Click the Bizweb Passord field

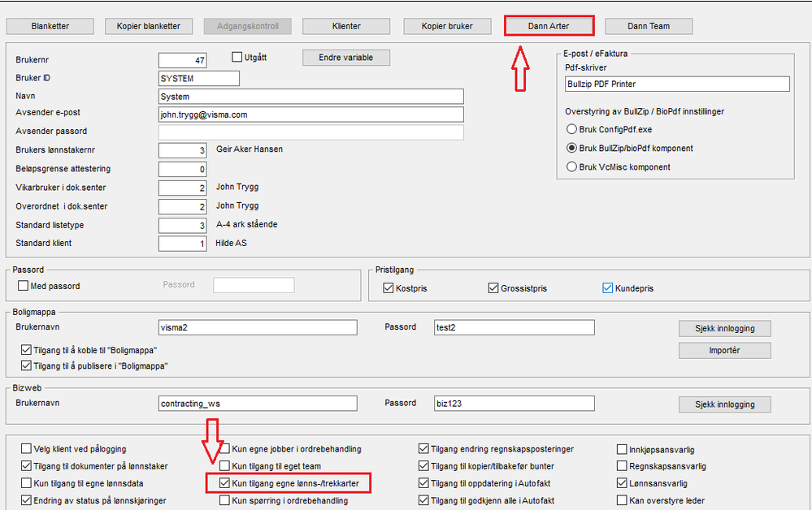pos(515,404)
